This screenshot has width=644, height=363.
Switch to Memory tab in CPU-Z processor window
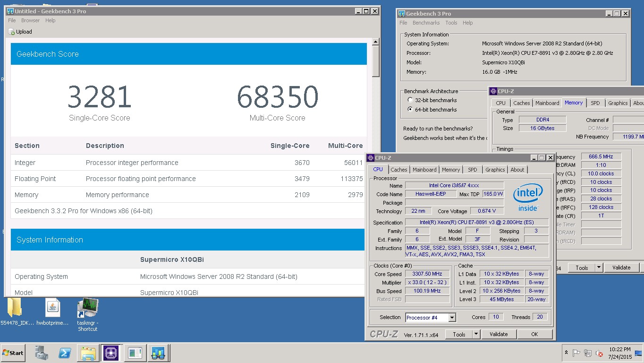tap(451, 170)
